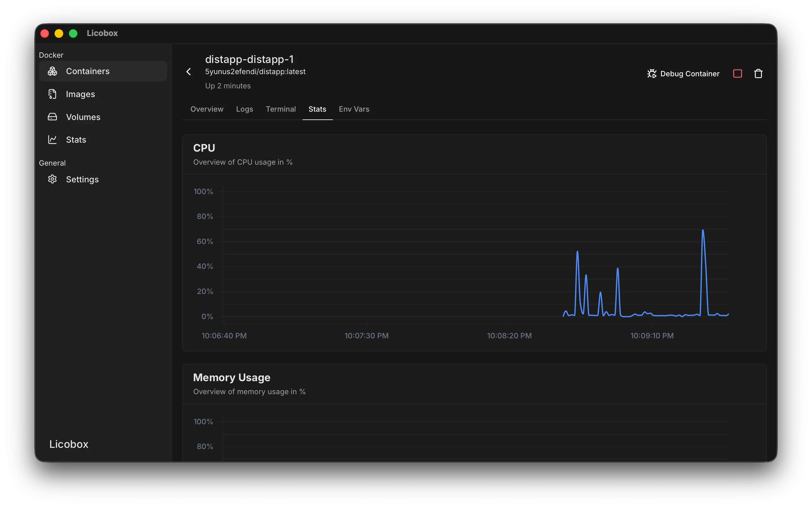Image resolution: width=812 pixels, height=508 pixels.
Task: Click the 10:09:10 PM axis label
Action: 652,336
